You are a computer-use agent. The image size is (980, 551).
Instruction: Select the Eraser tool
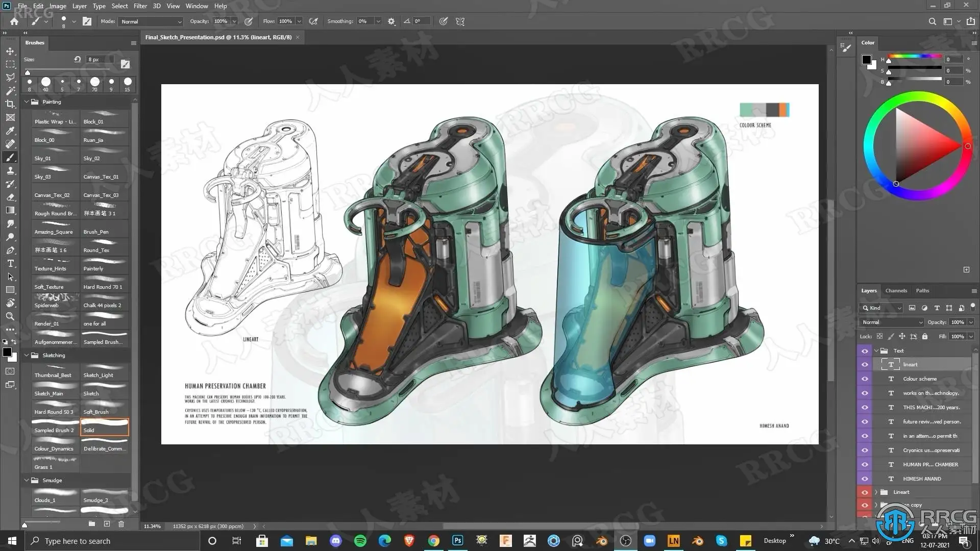[10, 197]
